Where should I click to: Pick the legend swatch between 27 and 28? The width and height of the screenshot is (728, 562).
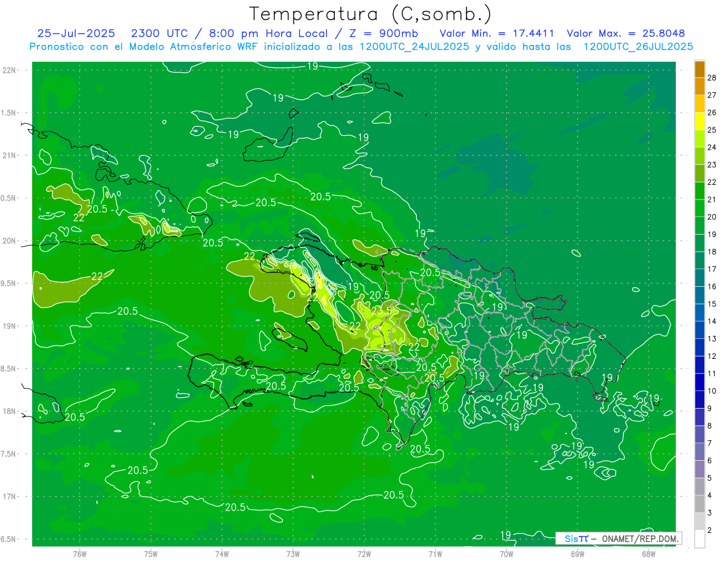pyautogui.click(x=699, y=87)
